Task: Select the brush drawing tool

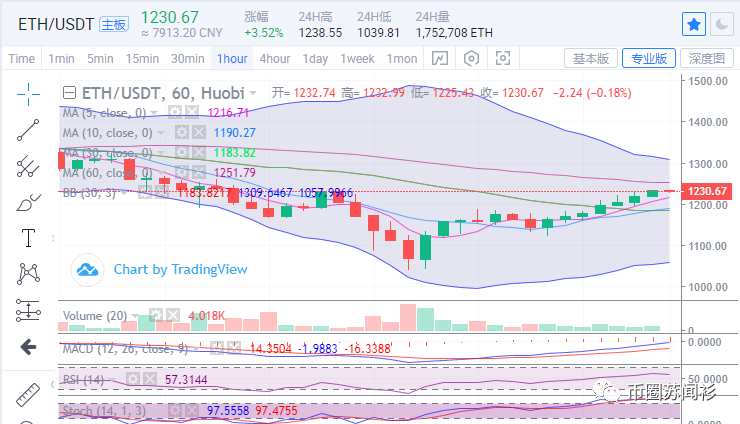Action: pyautogui.click(x=28, y=202)
